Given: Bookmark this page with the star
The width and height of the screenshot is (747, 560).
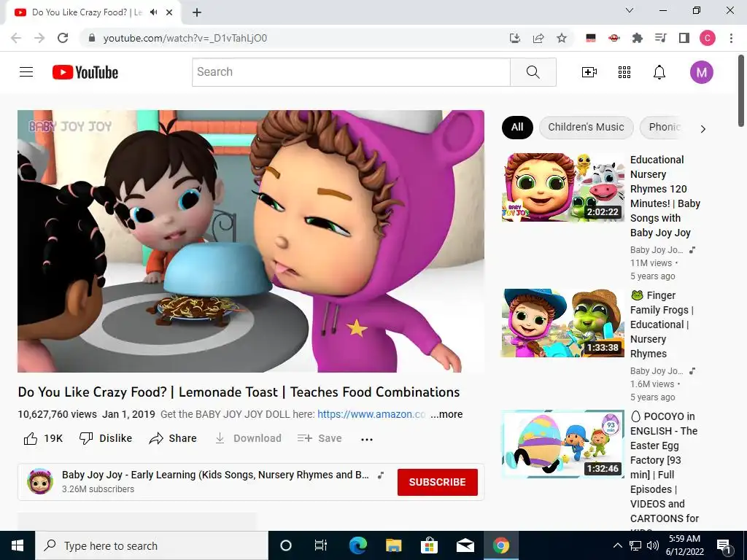Looking at the screenshot, I should pyautogui.click(x=562, y=38).
